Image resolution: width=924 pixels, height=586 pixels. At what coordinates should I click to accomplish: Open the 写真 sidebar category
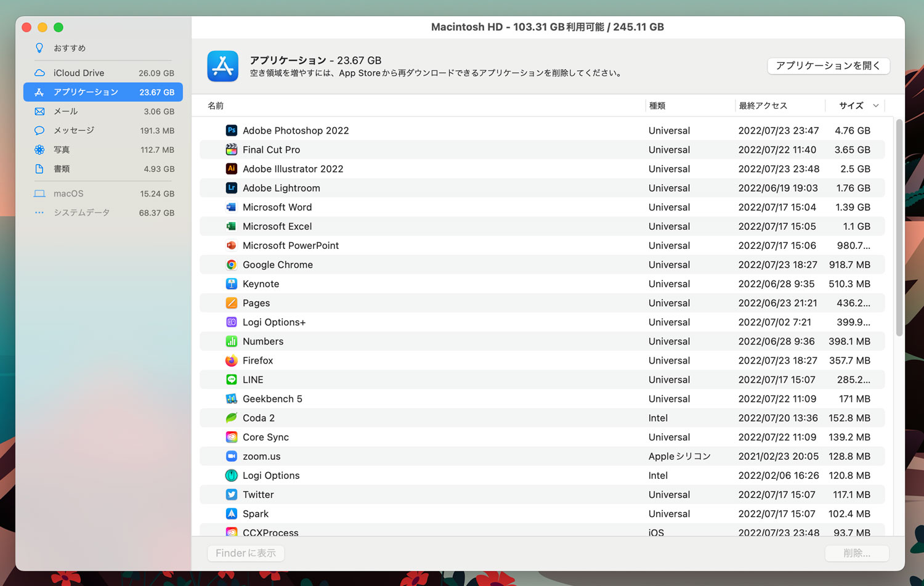point(103,150)
